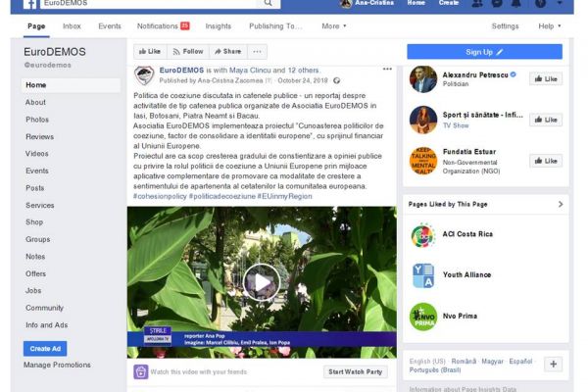
Task: Like the Fundatia Estuar page
Action: [x=546, y=161]
